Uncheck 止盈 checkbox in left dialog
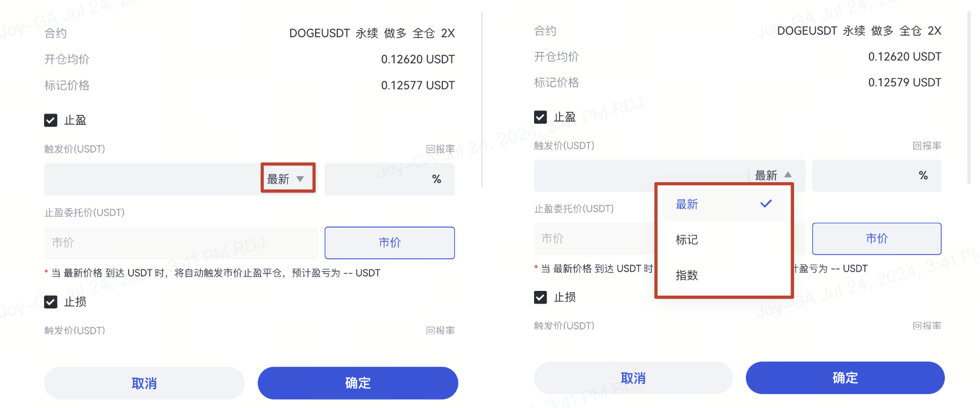The image size is (980, 408). pyautogui.click(x=51, y=120)
